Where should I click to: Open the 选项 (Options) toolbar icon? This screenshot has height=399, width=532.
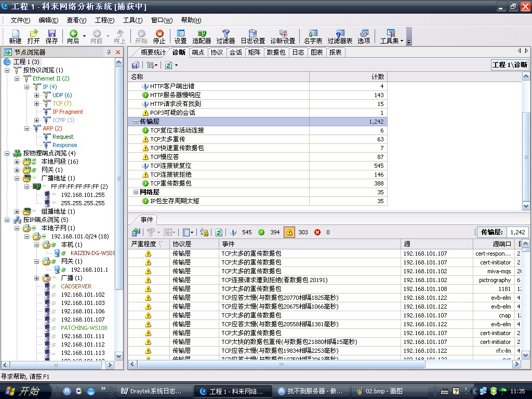364,36
